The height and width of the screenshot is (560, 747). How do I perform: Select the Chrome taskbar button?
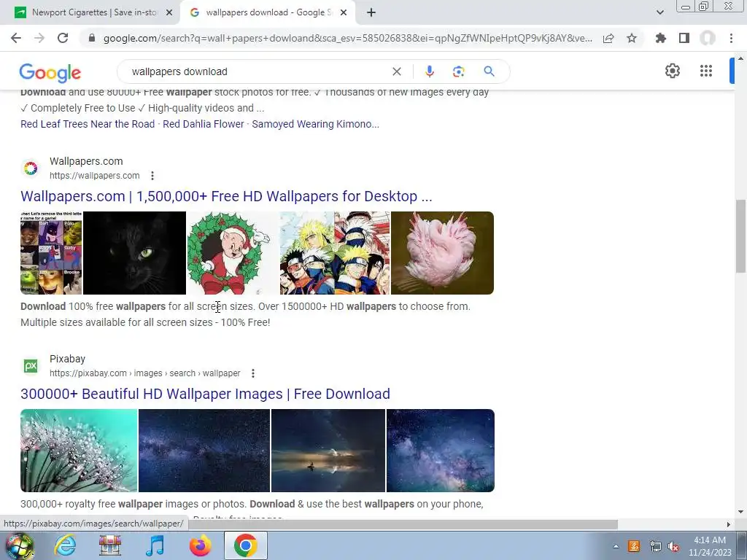245,545
